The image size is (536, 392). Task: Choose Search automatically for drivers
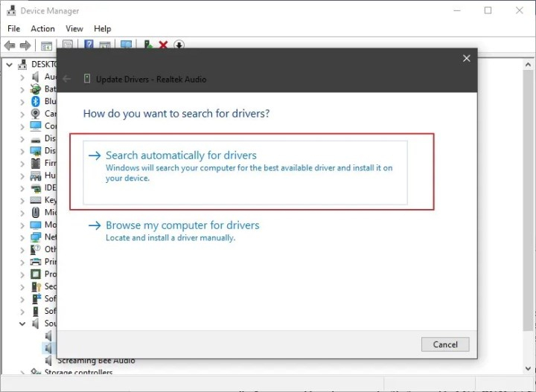[181, 155]
